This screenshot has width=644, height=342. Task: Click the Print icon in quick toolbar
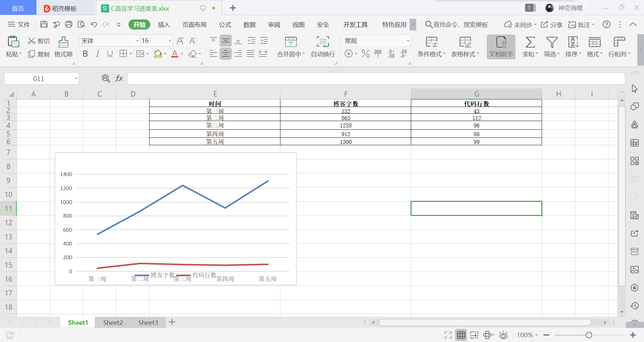69,24
